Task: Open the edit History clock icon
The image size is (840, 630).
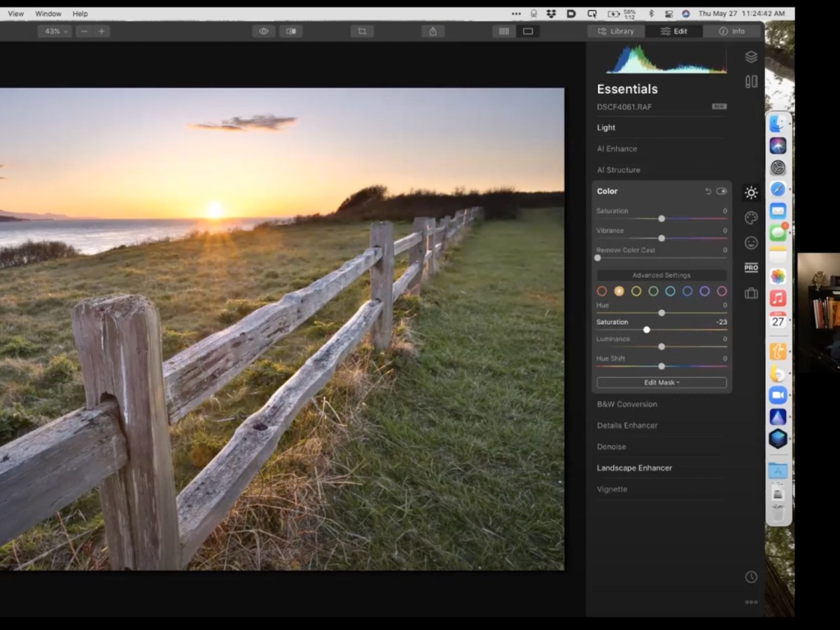Action: click(751, 577)
